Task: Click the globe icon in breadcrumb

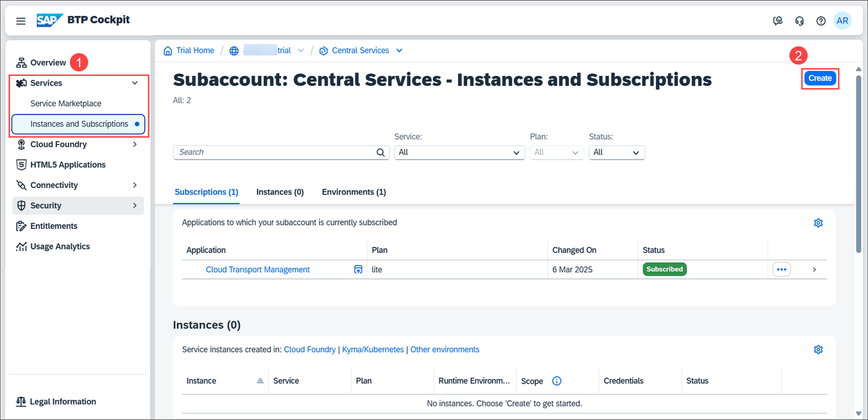Action: pyautogui.click(x=234, y=51)
